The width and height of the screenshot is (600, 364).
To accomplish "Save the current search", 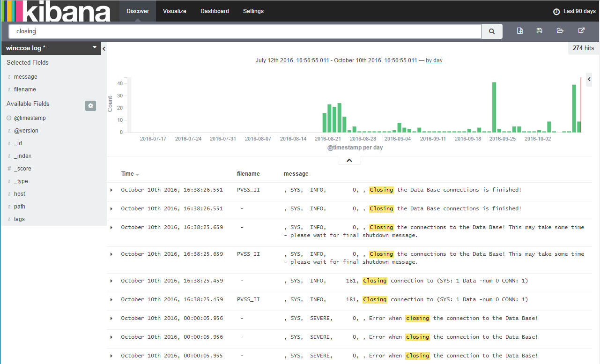I will pos(540,31).
